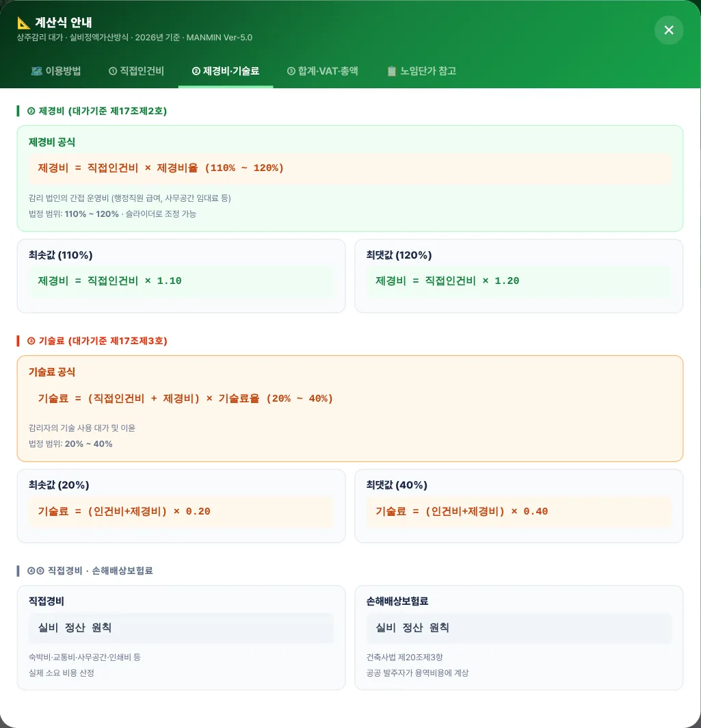Select the formula '기술료 = (인건비+제경비) × 0.40'
Image resolution: width=701 pixels, height=728 pixels.
tap(462, 511)
